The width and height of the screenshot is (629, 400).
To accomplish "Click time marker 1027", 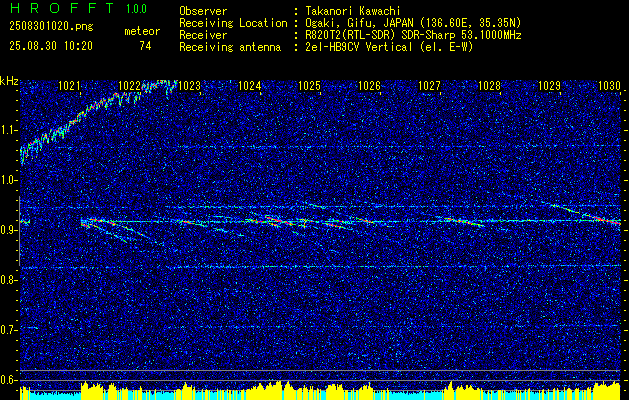I will 429,85.
